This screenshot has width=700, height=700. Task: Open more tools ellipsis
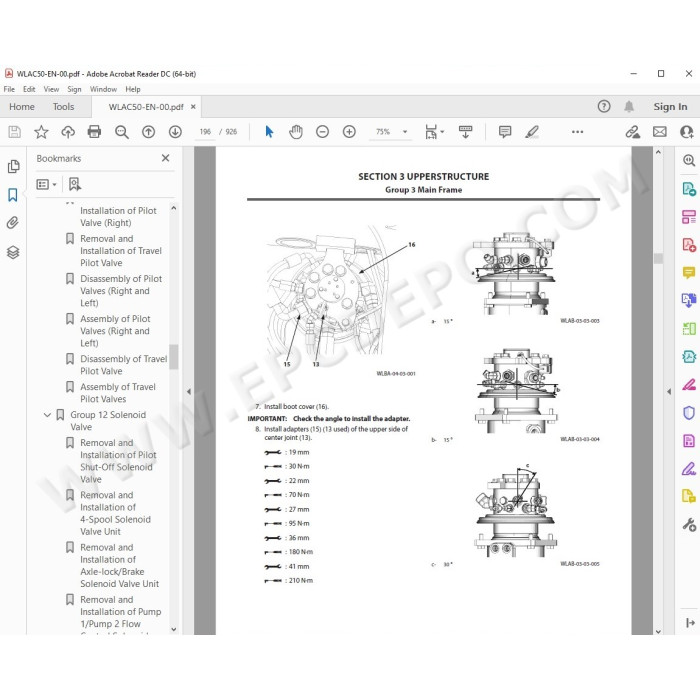577,132
